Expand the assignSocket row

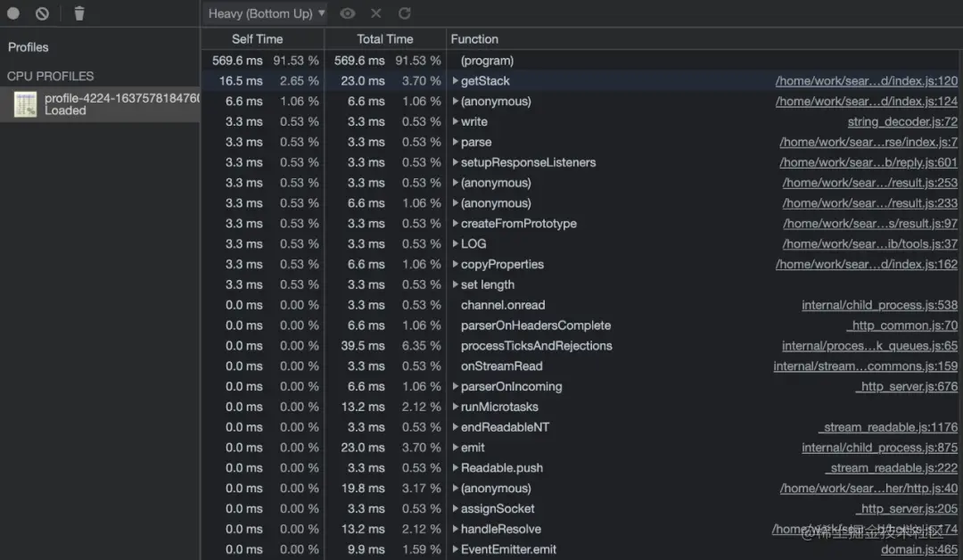(x=455, y=508)
